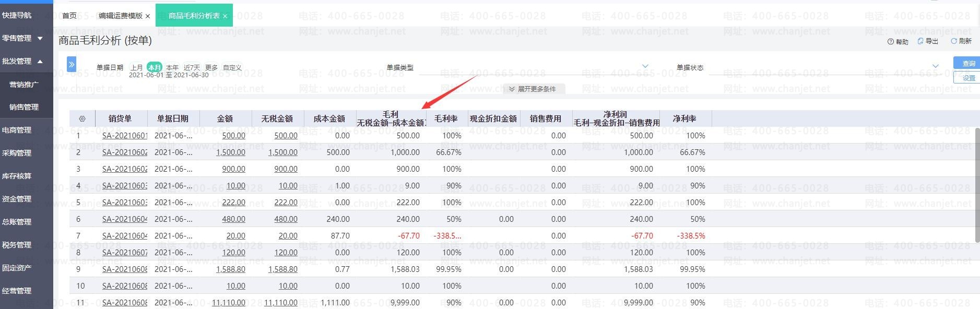
Task: Select the 本月 date filter
Action: click(155, 67)
